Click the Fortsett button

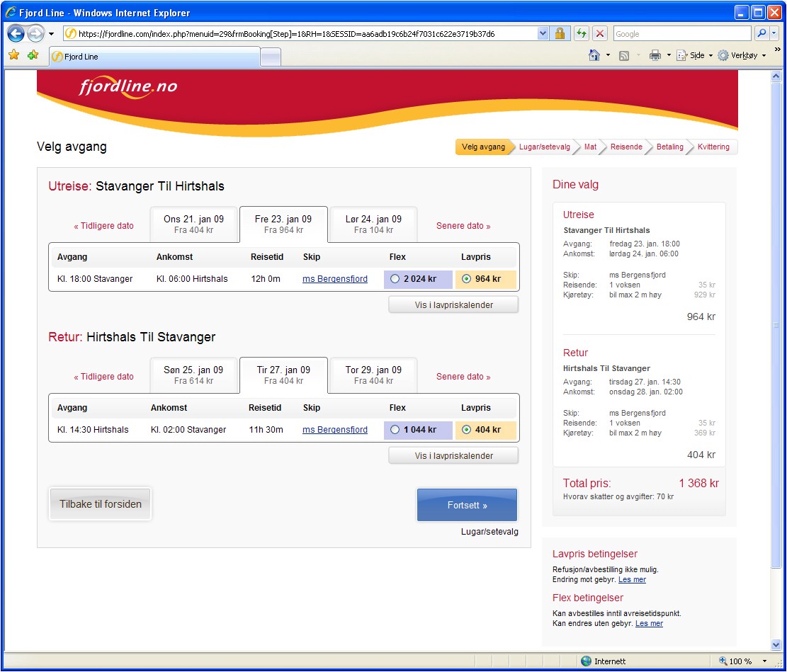pos(467,505)
